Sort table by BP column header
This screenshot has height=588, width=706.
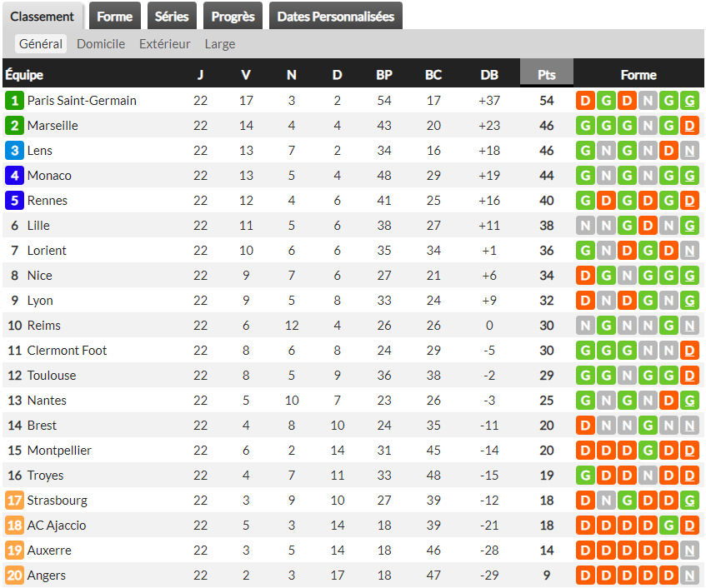(x=384, y=75)
